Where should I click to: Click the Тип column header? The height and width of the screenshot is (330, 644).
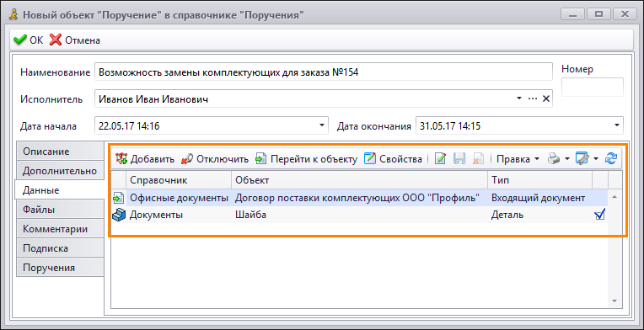pyautogui.click(x=540, y=180)
